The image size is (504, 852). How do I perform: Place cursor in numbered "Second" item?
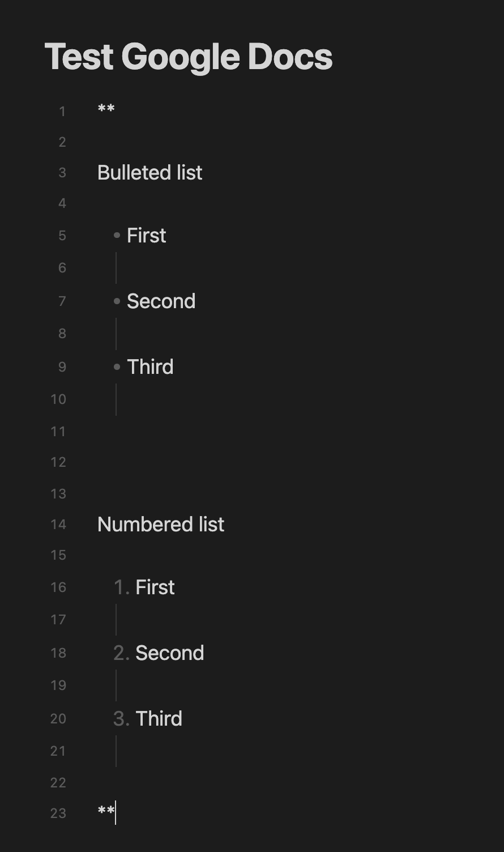(x=170, y=653)
